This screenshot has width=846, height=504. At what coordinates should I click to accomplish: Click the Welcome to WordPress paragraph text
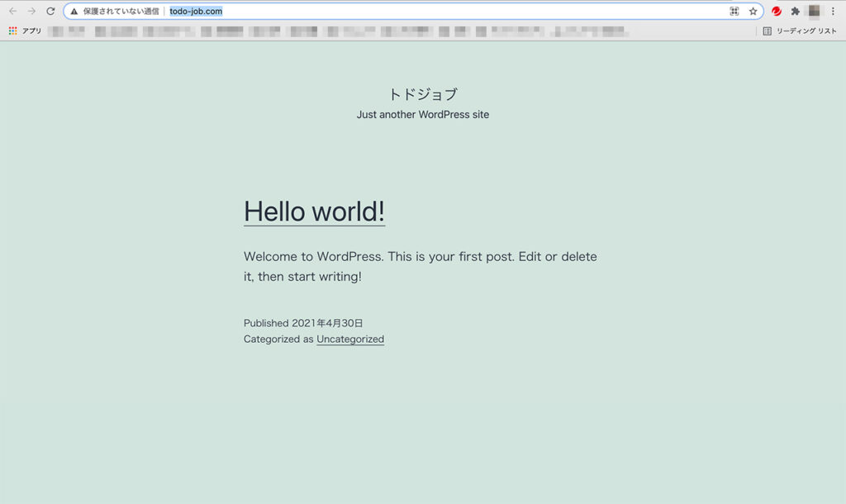pos(421,266)
